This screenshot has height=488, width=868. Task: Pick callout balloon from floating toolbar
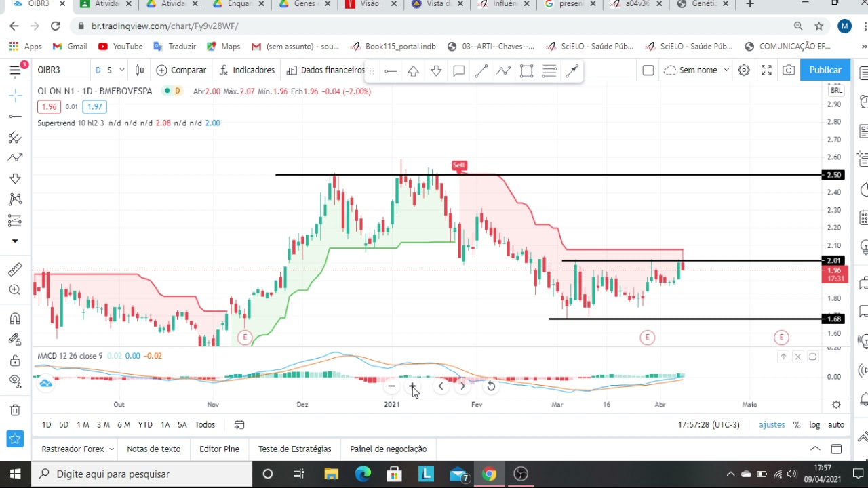[x=458, y=70]
